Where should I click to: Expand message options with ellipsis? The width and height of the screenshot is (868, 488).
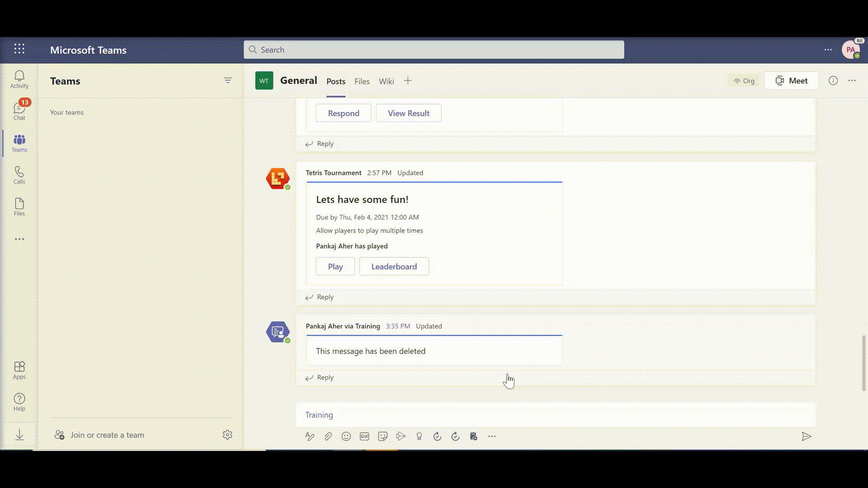[492, 436]
